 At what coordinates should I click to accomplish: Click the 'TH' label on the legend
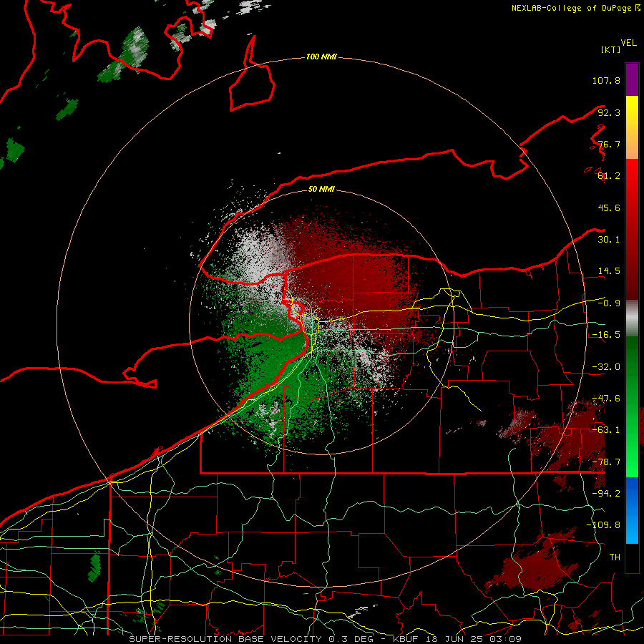pyautogui.click(x=615, y=557)
